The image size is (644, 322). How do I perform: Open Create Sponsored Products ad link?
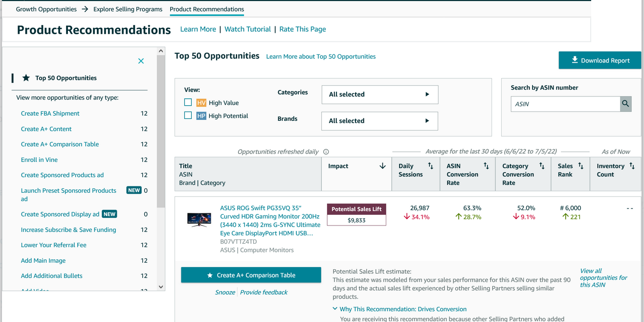click(x=63, y=175)
